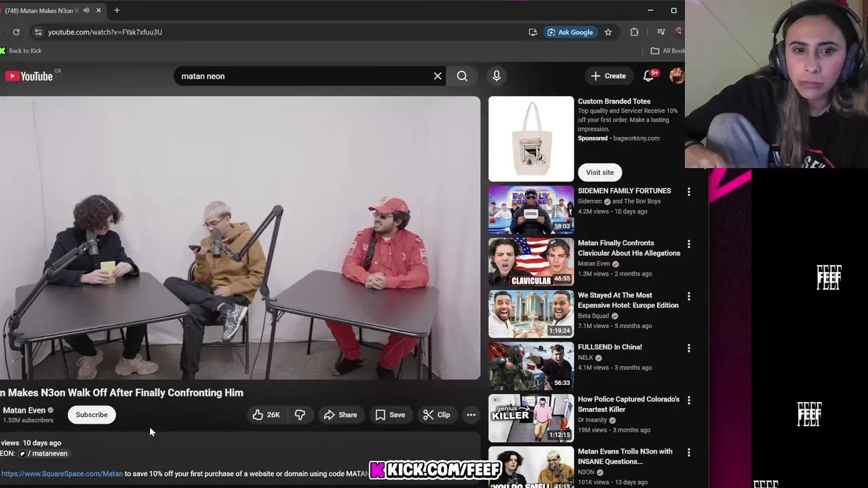Open 'FULLSEND In China!' video title

610,347
